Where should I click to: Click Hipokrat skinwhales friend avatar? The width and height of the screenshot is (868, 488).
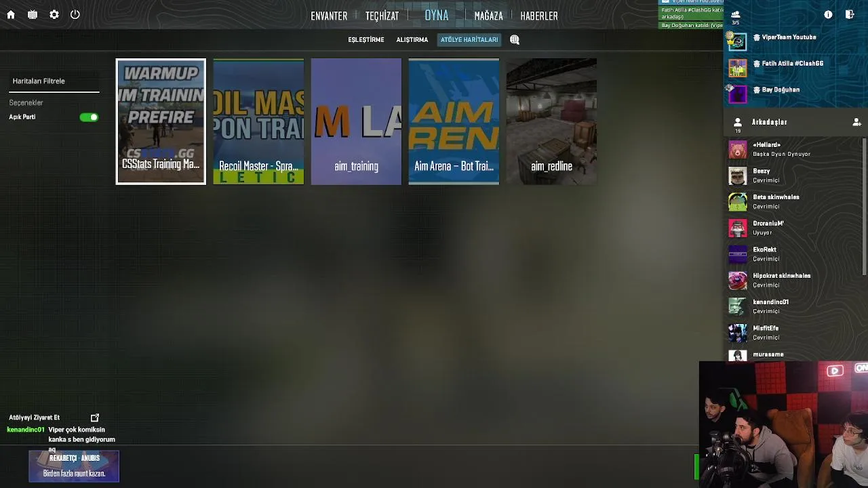738,280
